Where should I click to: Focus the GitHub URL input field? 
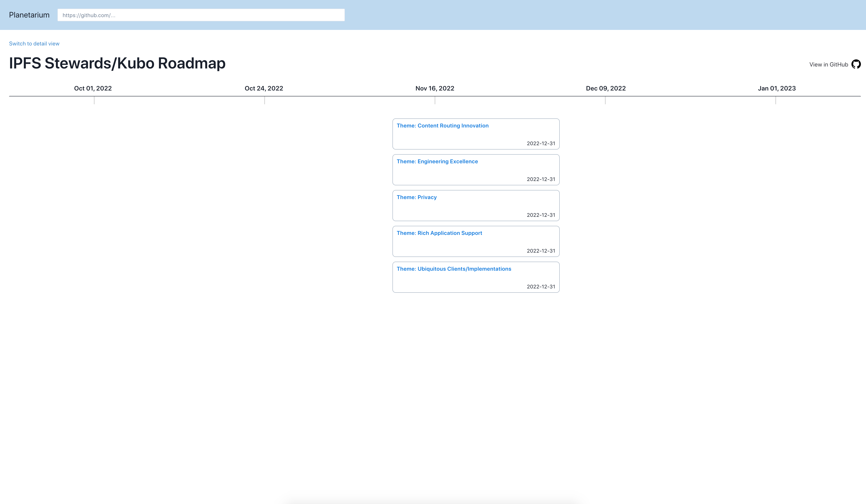[x=201, y=15]
